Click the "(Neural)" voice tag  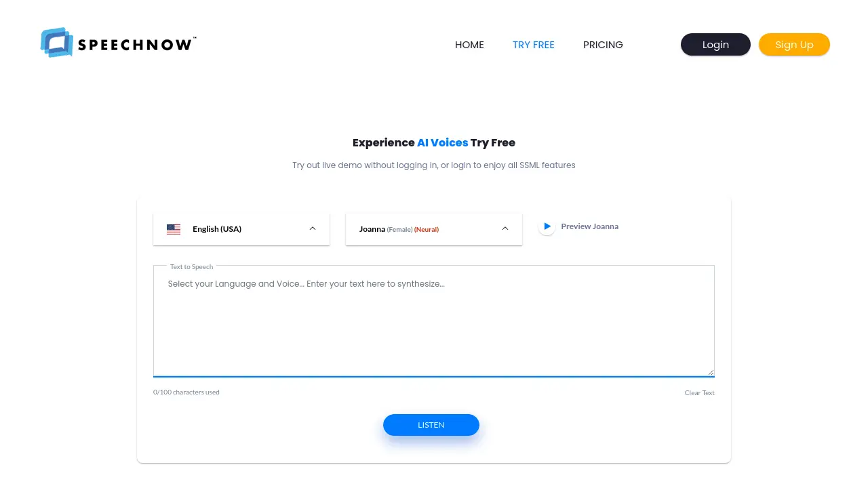[x=427, y=230]
